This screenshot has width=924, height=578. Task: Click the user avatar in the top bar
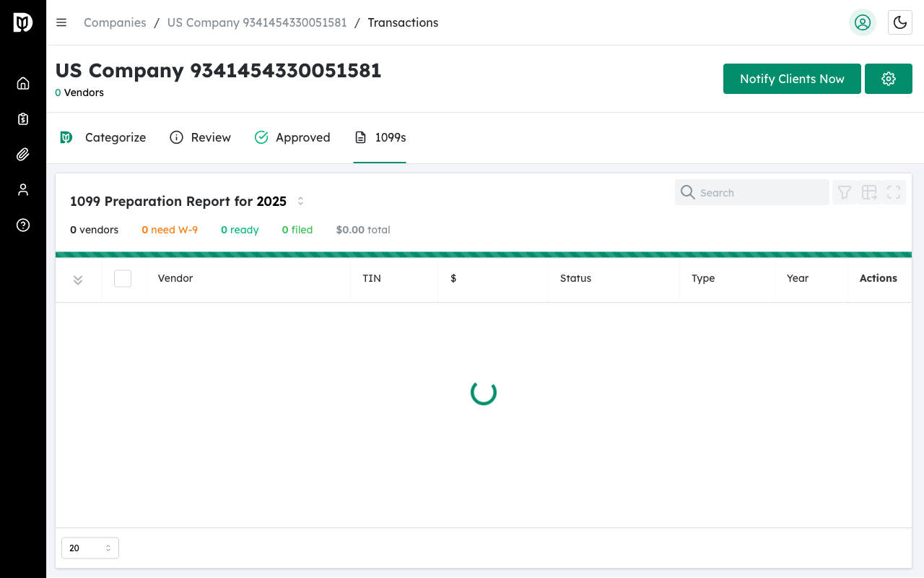pyautogui.click(x=863, y=22)
